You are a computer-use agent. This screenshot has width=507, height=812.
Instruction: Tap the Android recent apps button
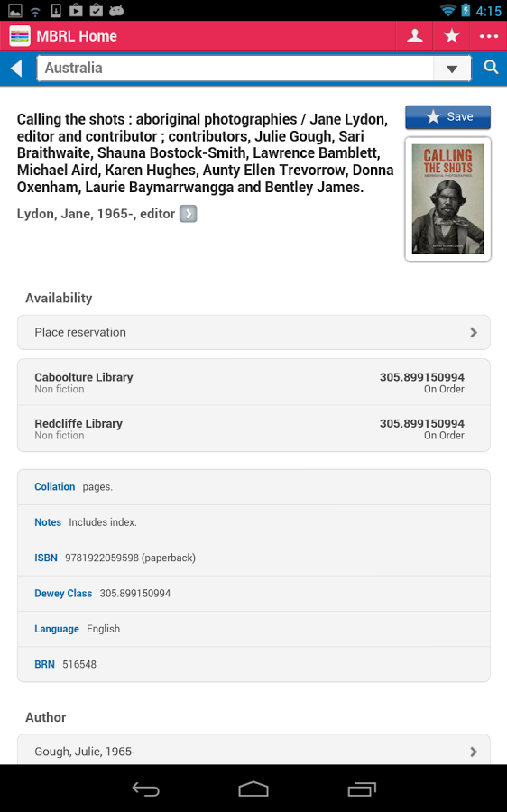pos(362,789)
